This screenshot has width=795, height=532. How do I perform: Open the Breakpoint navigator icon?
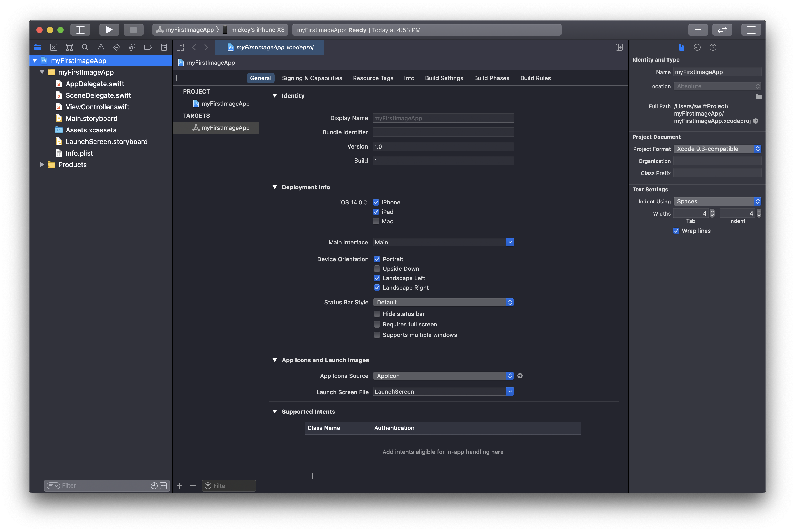148,48
